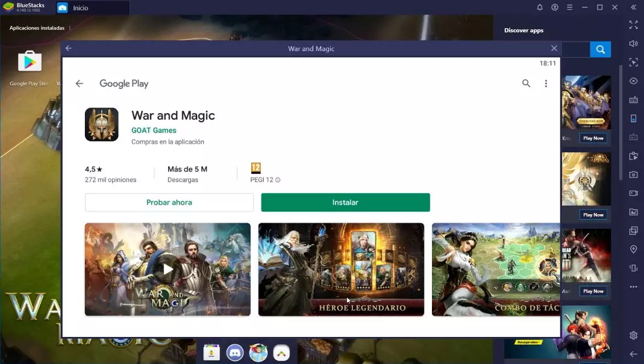Toggle the volume speaker icon
This screenshot has width=644, height=364.
(x=633, y=44)
